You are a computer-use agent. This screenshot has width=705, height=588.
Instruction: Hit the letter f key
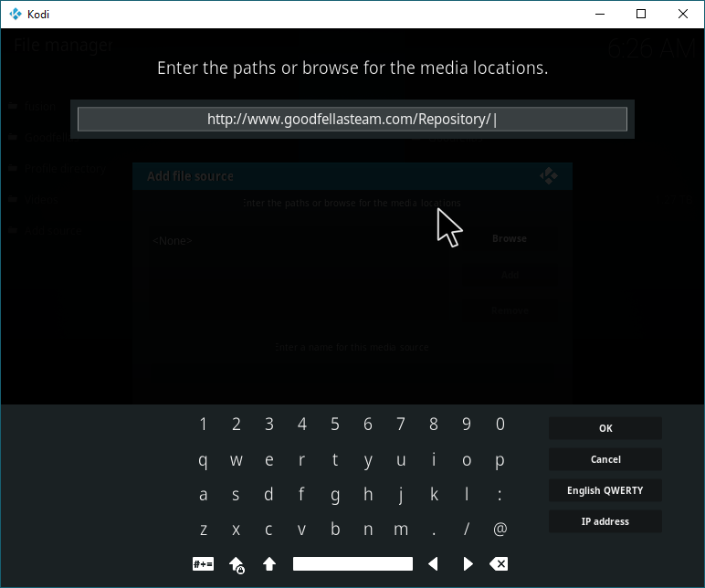(x=302, y=495)
